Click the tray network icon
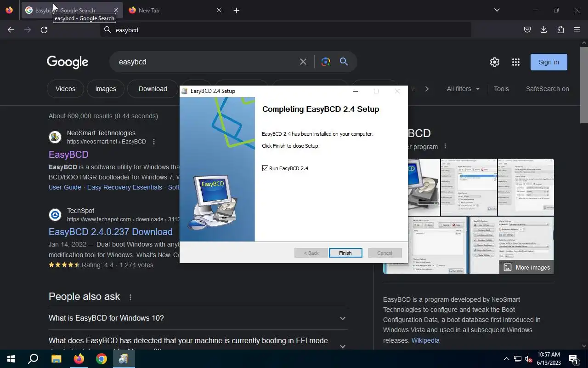This screenshot has width=588, height=368. point(518,359)
